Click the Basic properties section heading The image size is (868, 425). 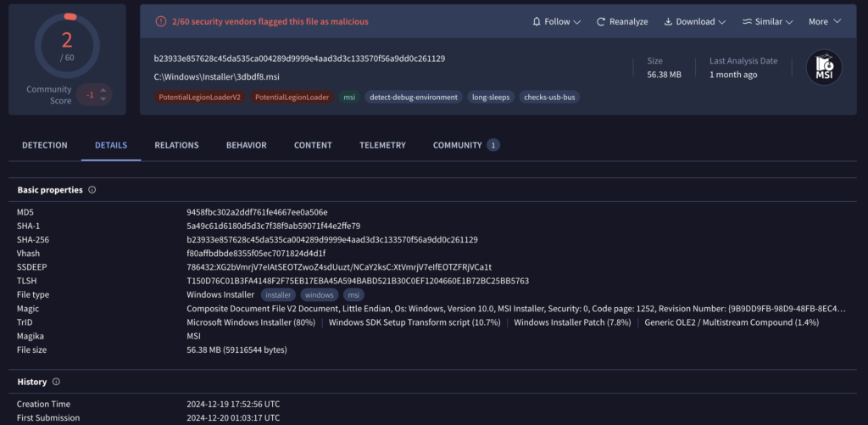50,190
